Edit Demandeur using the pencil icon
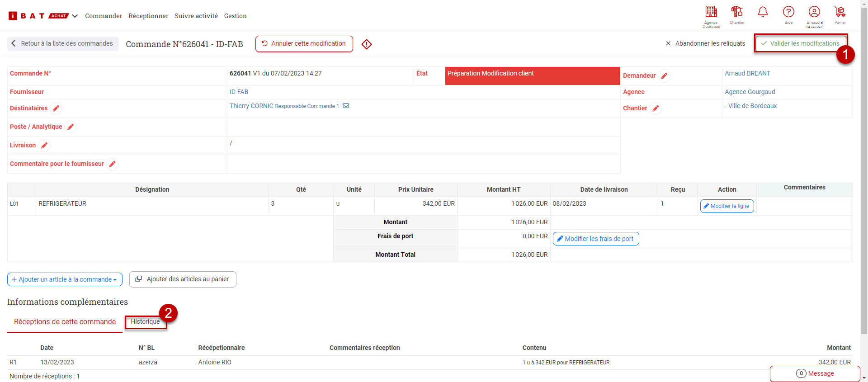 664,76
